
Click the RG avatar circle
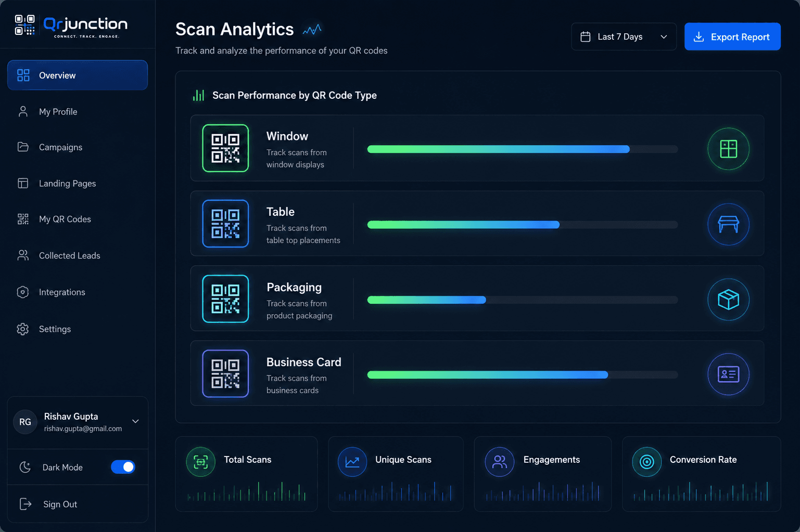pyautogui.click(x=25, y=422)
